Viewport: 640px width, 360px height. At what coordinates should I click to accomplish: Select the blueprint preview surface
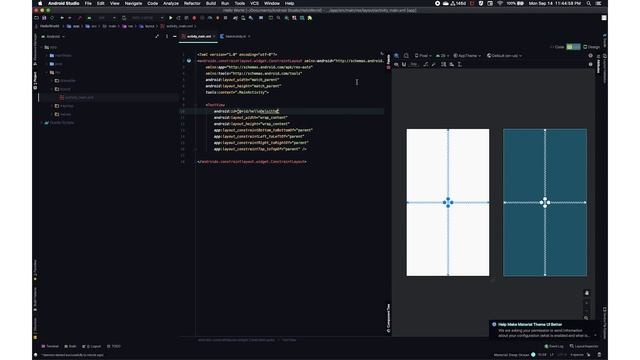[545, 202]
